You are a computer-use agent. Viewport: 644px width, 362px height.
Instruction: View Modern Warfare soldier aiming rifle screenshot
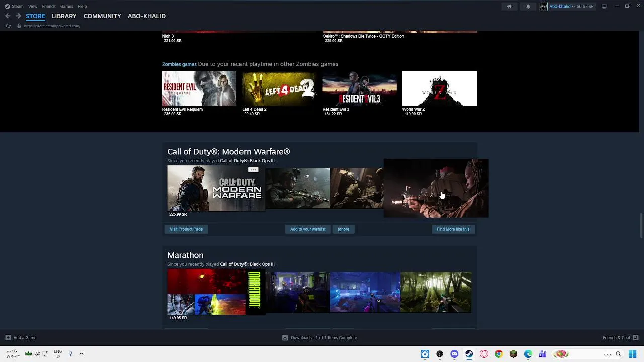pyautogui.click(x=297, y=188)
